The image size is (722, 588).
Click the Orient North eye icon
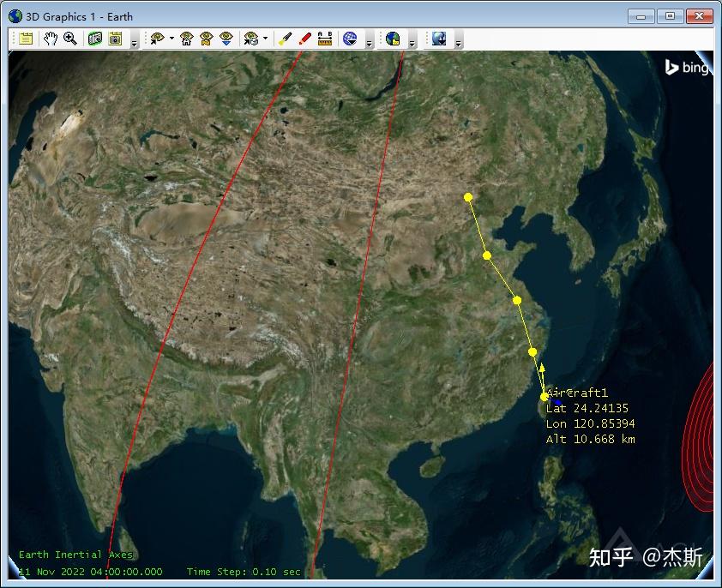coord(207,39)
